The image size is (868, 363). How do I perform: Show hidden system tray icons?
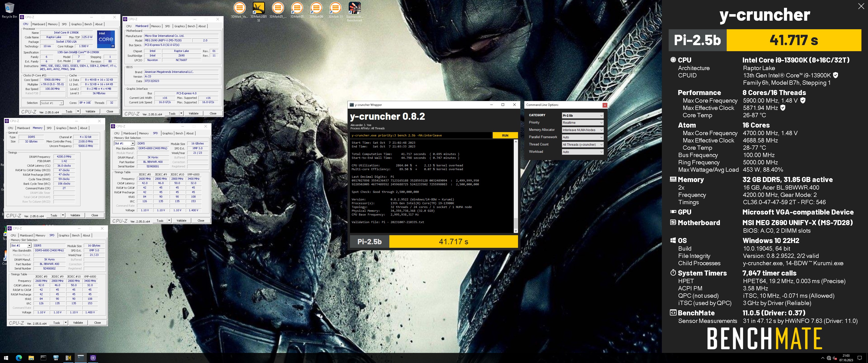(823, 358)
